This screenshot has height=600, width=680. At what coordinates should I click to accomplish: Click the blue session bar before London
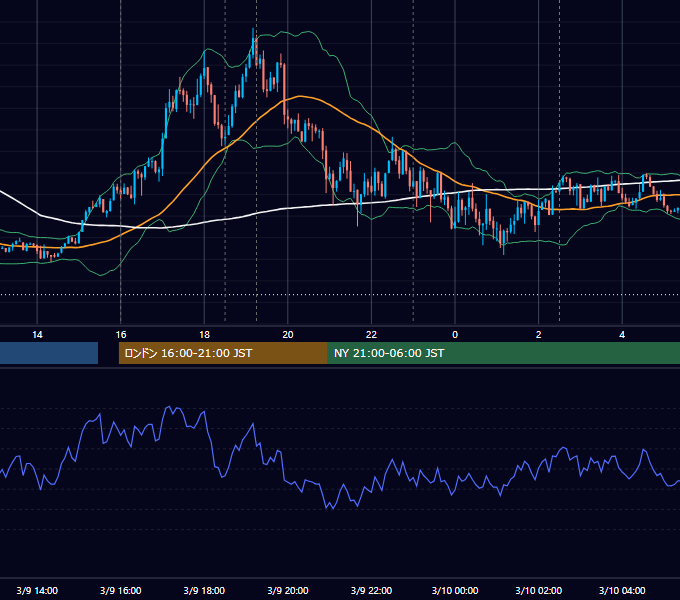pyautogui.click(x=49, y=353)
